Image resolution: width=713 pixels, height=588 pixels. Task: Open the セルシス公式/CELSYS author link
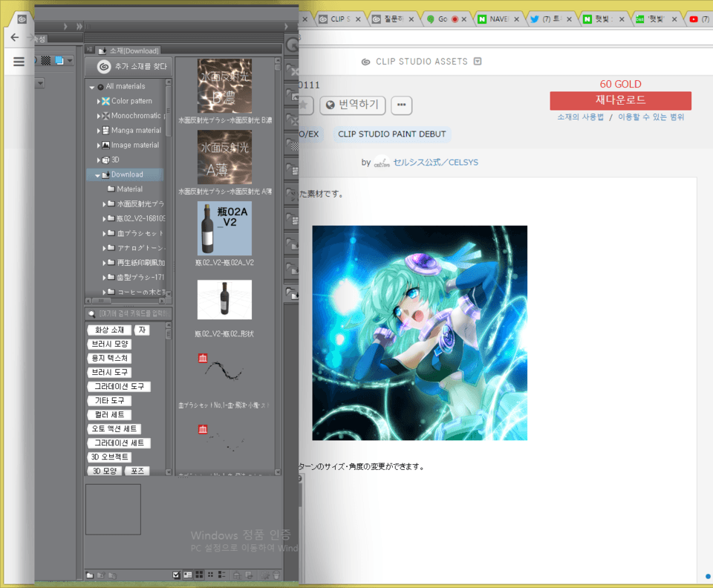436,163
